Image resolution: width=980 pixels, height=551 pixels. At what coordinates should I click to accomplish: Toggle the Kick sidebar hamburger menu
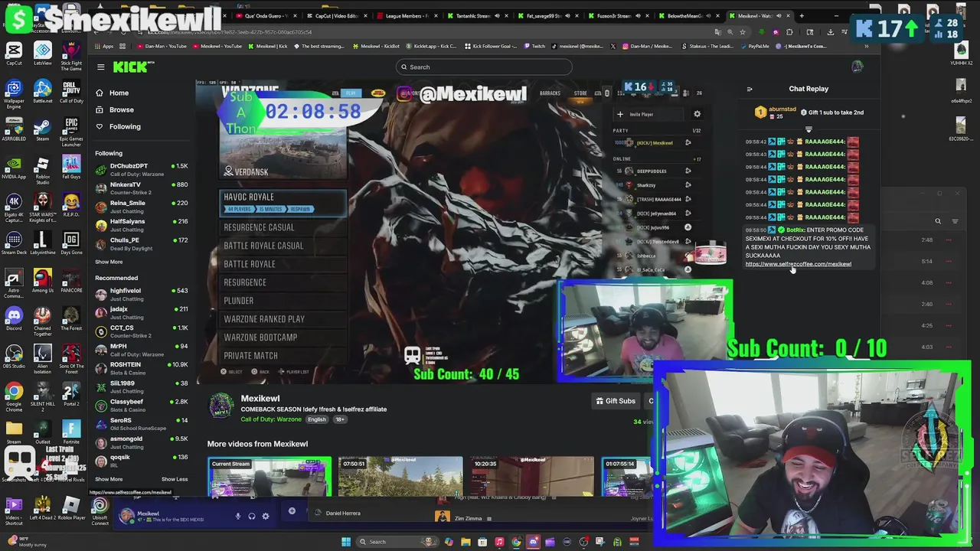pyautogui.click(x=100, y=67)
